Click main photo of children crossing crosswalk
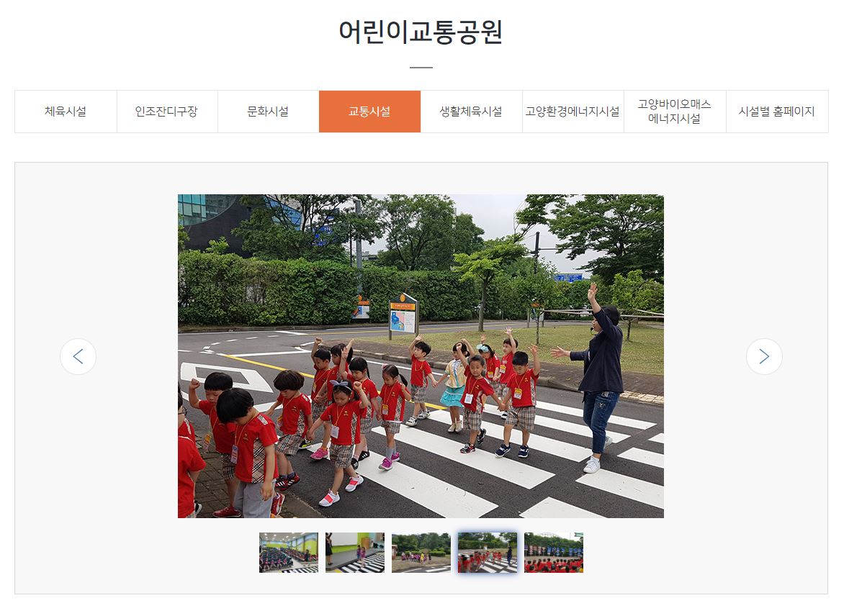This screenshot has width=844, height=616. pyautogui.click(x=421, y=356)
